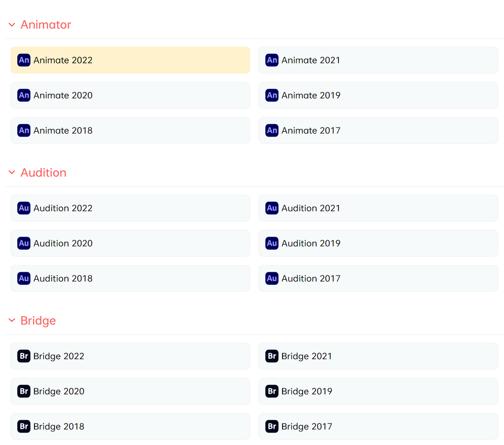Image resolution: width=504 pixels, height=445 pixels.
Task: Open the Bridge 2020 text label
Action: pyautogui.click(x=59, y=391)
